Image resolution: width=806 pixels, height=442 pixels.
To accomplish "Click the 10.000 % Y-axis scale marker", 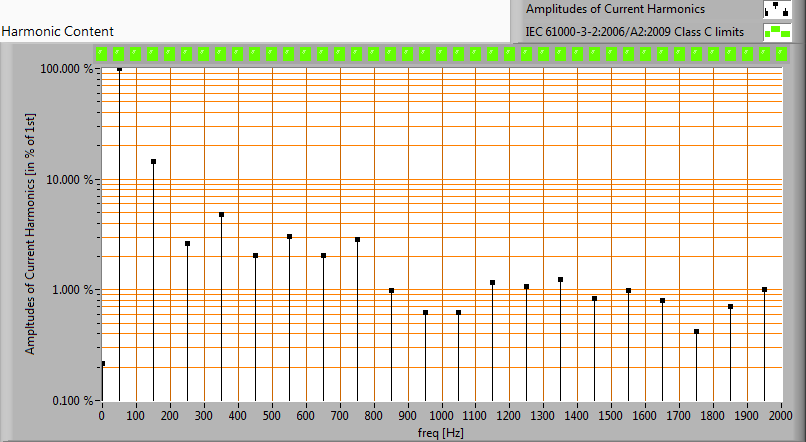I will [x=69, y=180].
